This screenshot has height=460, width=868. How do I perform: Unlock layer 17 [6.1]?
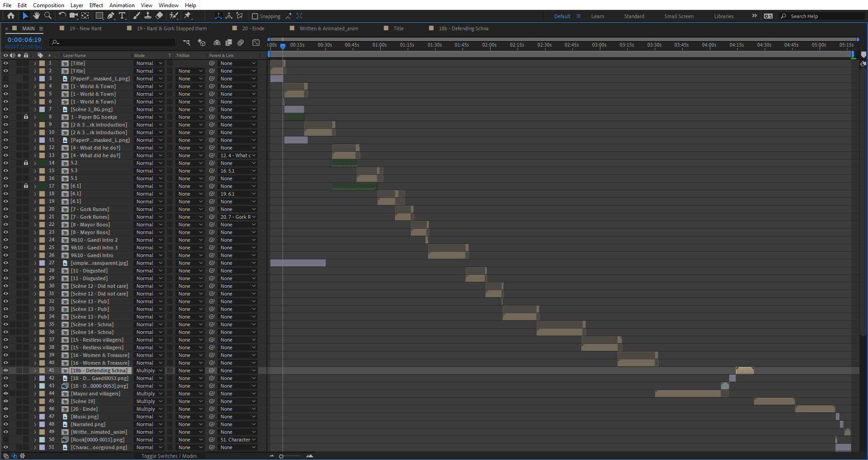tap(26, 186)
